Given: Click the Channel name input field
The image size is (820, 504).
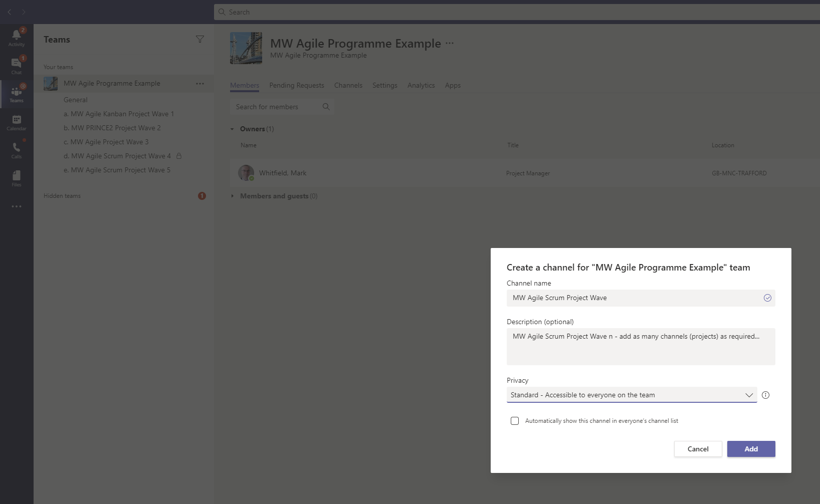Looking at the screenshot, I should click(x=634, y=298).
